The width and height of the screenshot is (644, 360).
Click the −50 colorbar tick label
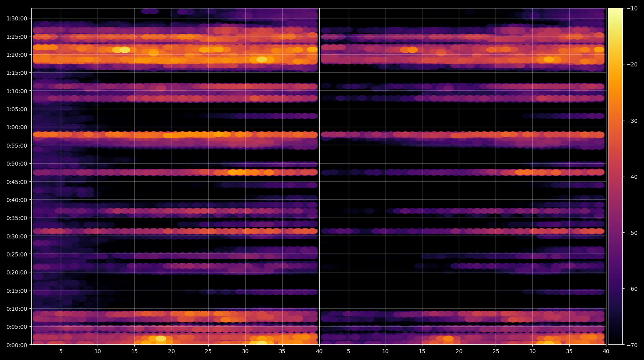point(632,233)
